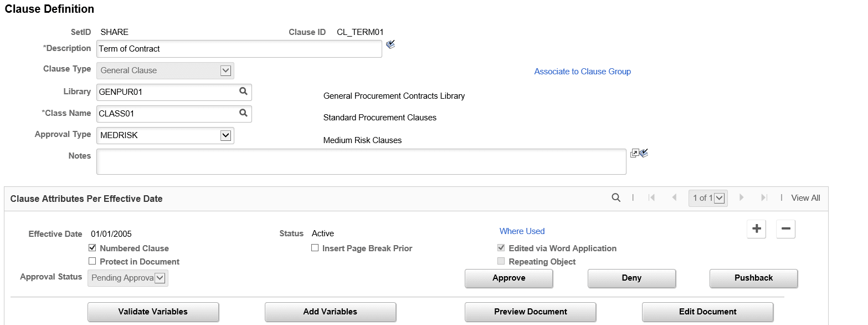Toggle the Numbered Clause checkbox
Image resolution: width=868 pixels, height=325 pixels.
point(93,248)
